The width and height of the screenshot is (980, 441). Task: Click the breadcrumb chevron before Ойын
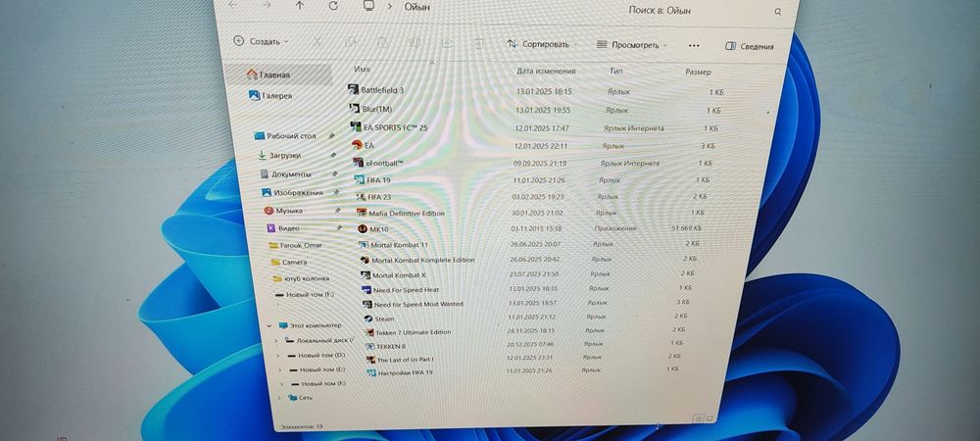click(390, 6)
